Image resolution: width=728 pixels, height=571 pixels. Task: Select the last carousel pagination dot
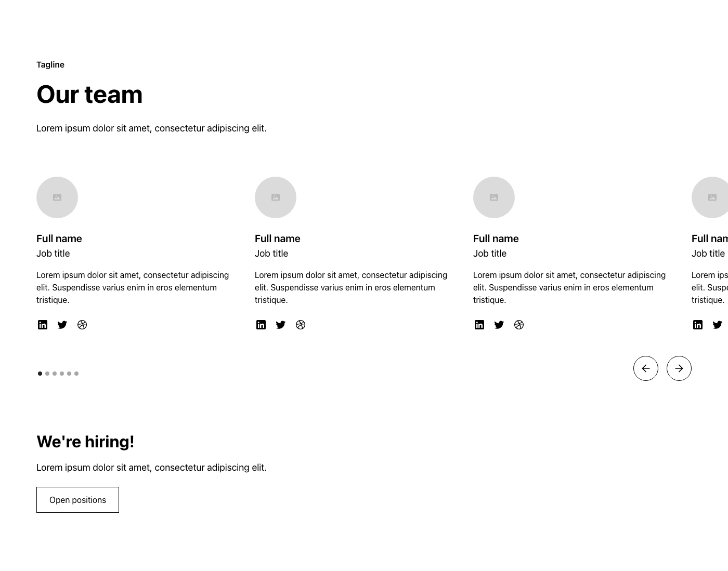point(76,374)
